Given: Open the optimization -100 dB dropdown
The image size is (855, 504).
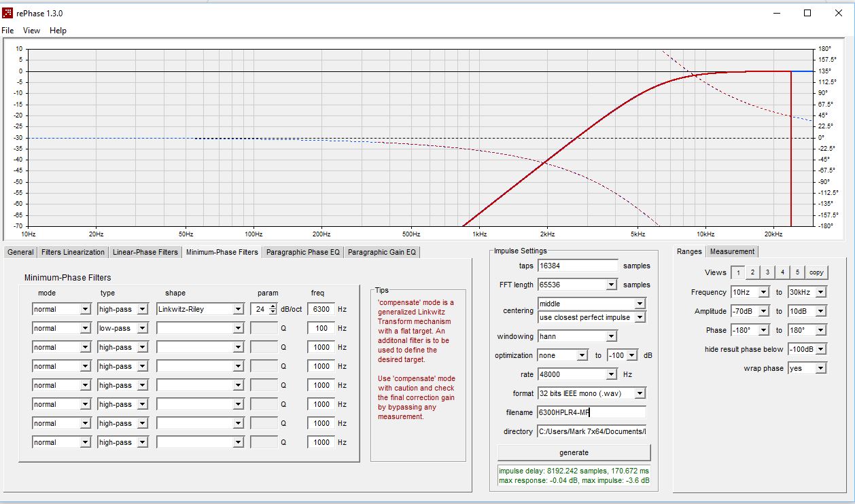Looking at the screenshot, I should (623, 355).
